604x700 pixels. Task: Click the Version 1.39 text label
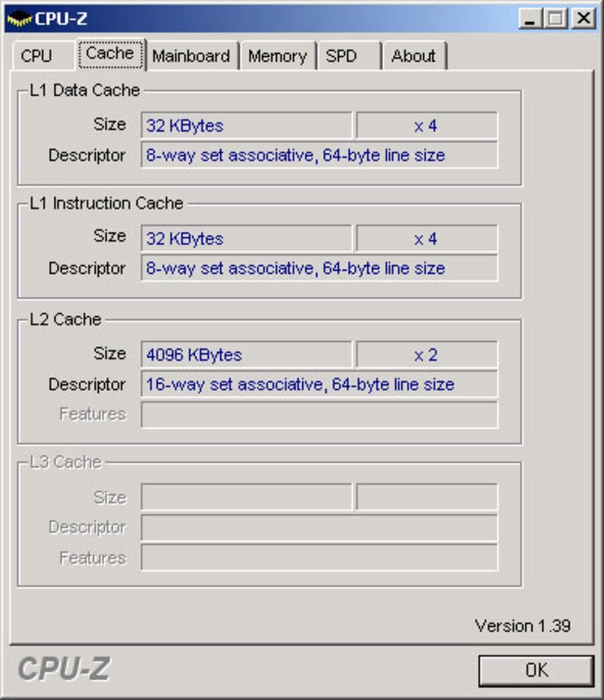click(523, 626)
